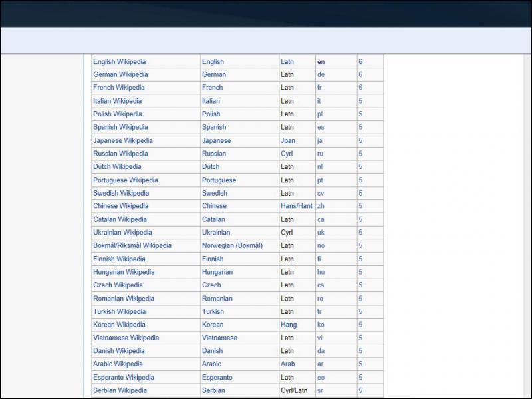Click the Hungarian language link
Image resolution: width=532 pixels, height=399 pixels.
(217, 272)
